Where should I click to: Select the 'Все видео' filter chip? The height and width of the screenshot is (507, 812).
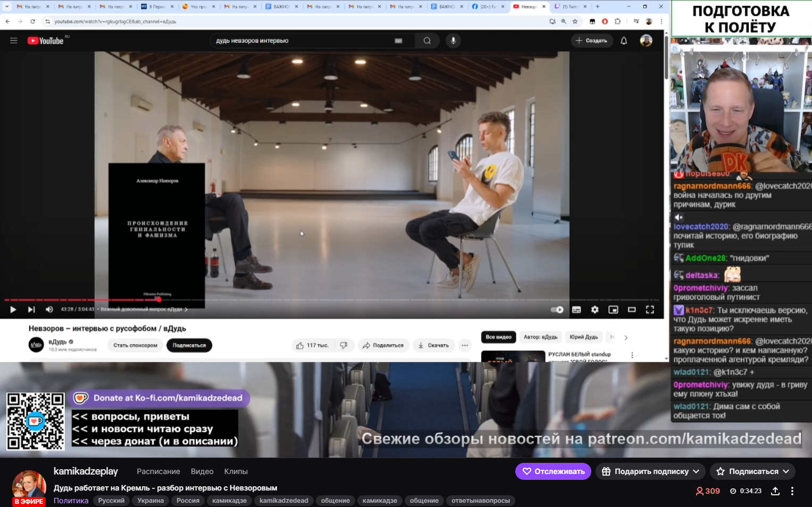pos(498,337)
